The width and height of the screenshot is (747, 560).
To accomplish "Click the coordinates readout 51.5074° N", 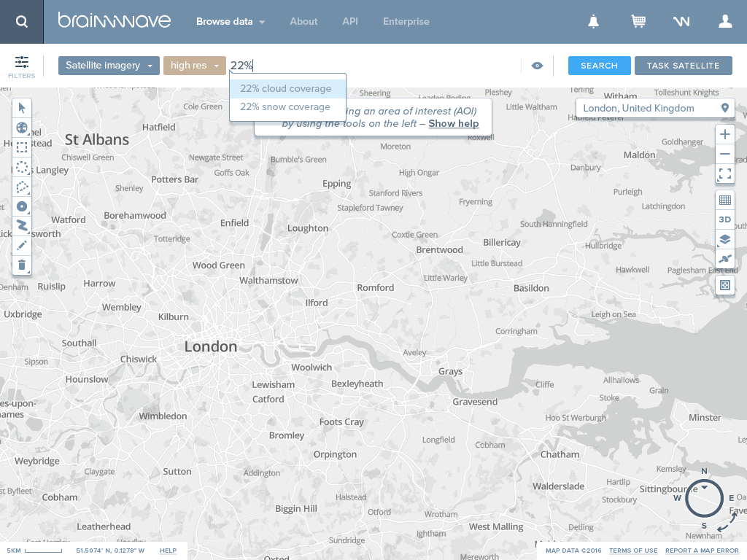I will pos(110,551).
